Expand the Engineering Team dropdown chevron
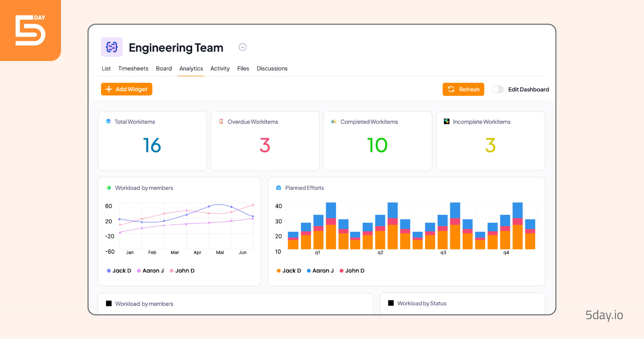The height and width of the screenshot is (339, 644). (x=243, y=47)
